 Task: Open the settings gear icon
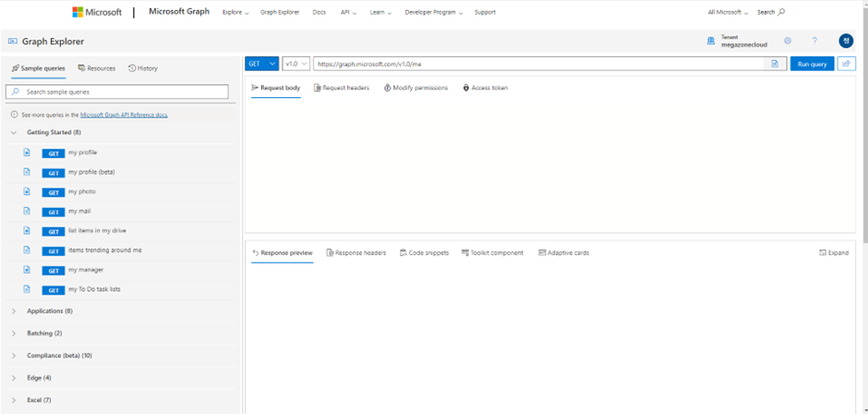[x=787, y=41]
